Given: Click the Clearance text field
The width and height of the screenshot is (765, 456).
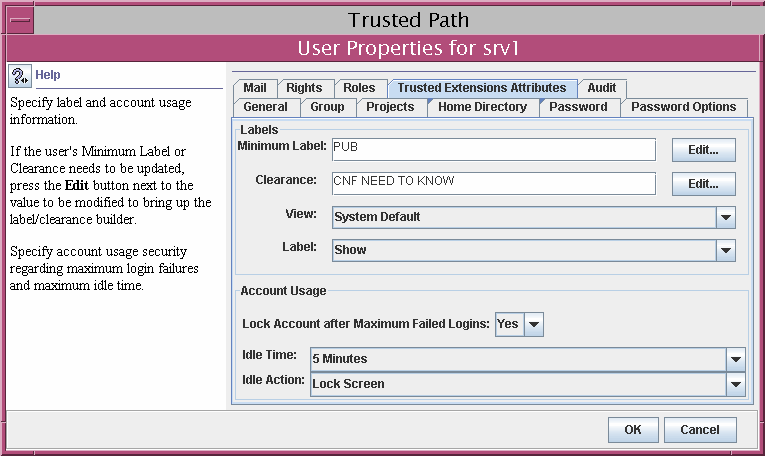Looking at the screenshot, I should tap(493, 183).
